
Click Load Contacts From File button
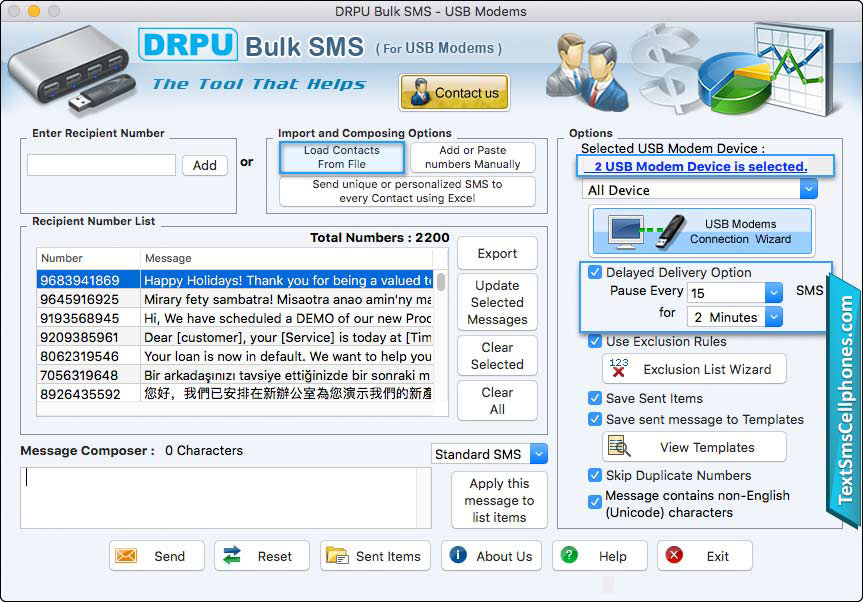(342, 157)
